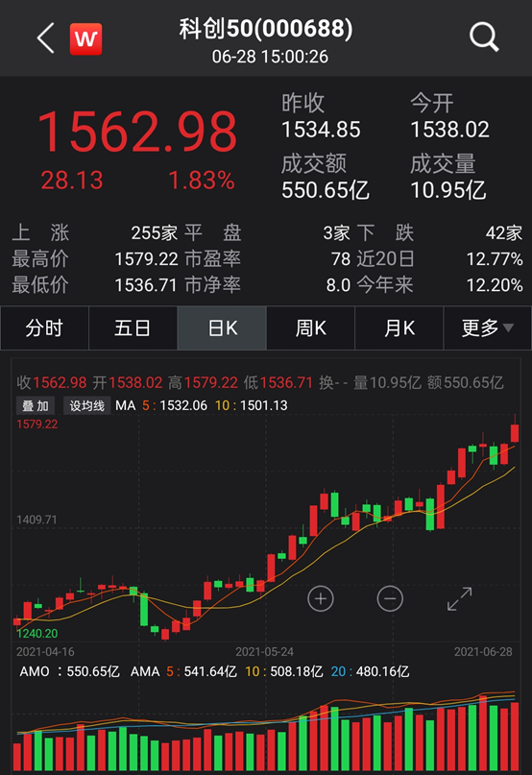Screen dimensions: 532x775
Task: Select the 日K tab
Action: 222,327
